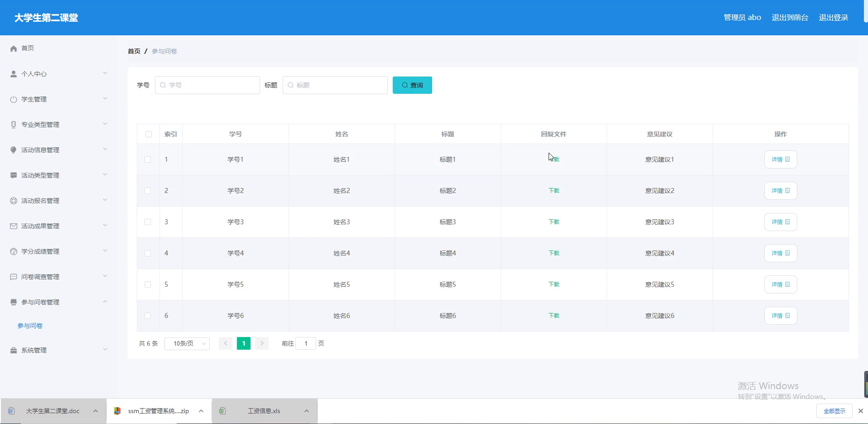Viewport: 868px width, 424px height.
Task: Open options arrow for 工资信息.xls download
Action: [307, 411]
